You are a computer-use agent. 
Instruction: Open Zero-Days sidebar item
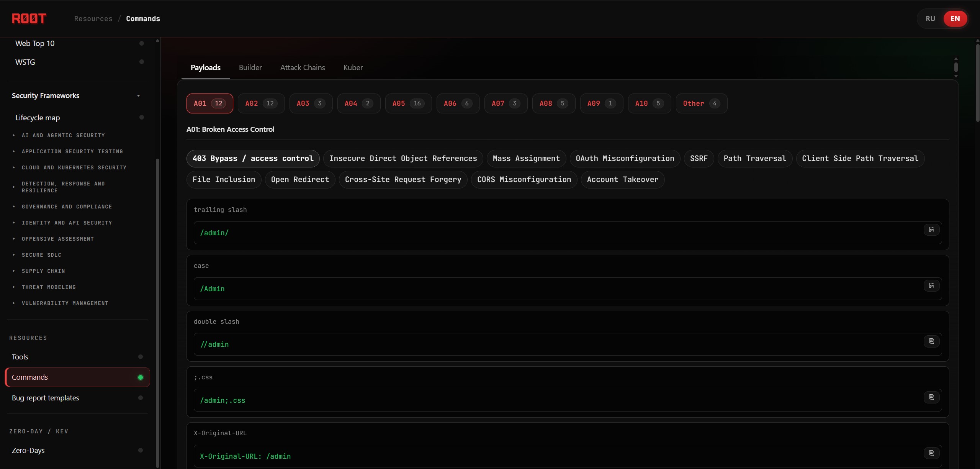pyautogui.click(x=77, y=450)
